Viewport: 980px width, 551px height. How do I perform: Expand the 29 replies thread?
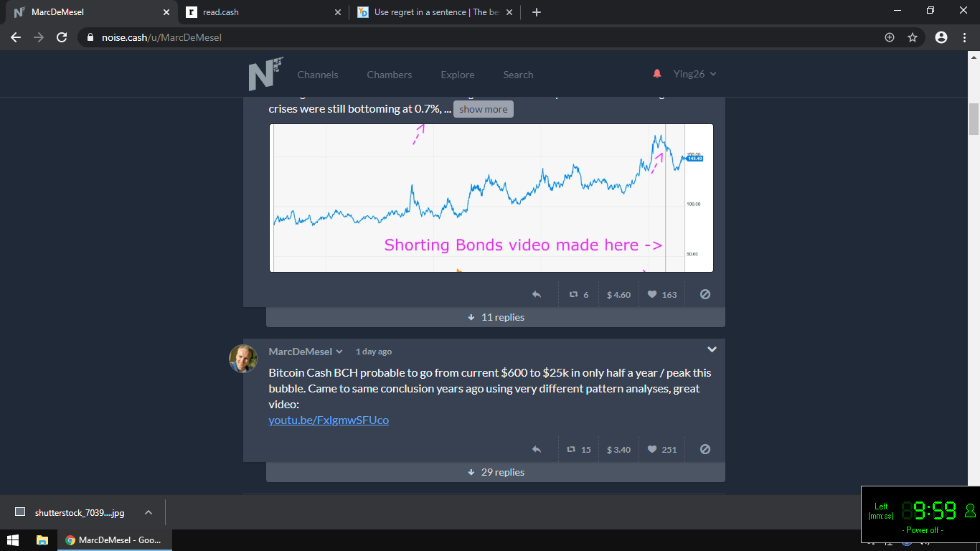pyautogui.click(x=496, y=472)
